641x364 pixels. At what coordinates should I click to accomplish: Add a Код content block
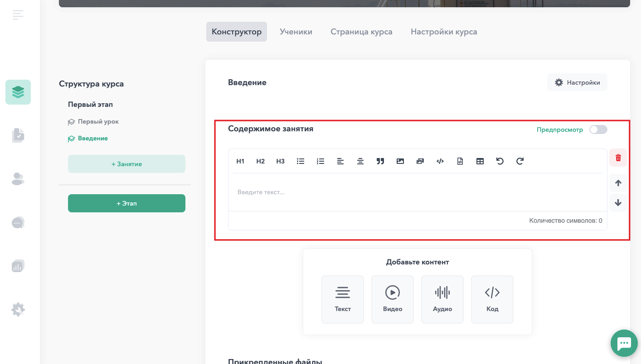[492, 299]
